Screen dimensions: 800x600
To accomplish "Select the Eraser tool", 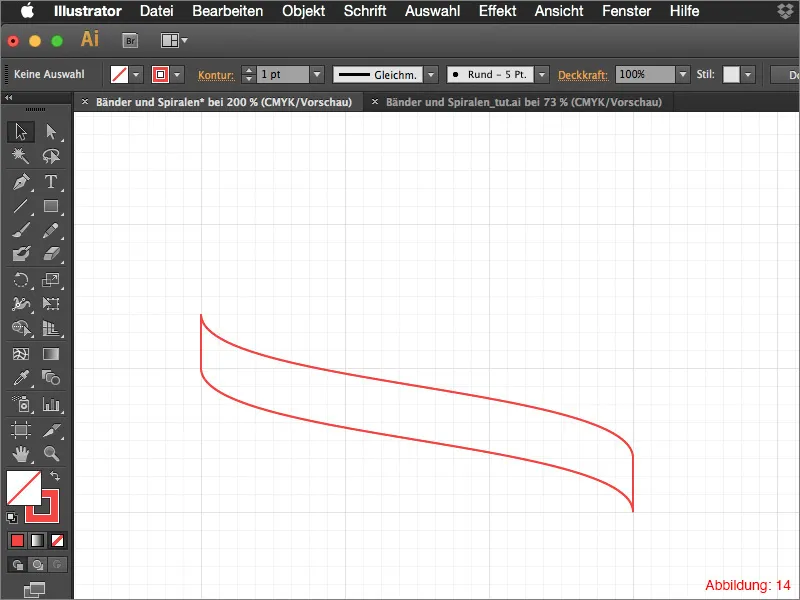I will (x=51, y=254).
